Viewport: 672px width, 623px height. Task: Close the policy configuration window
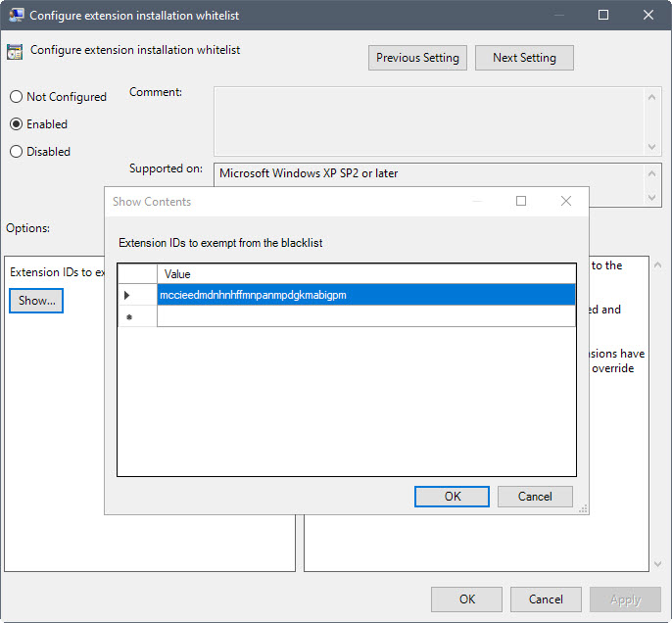tap(648, 15)
